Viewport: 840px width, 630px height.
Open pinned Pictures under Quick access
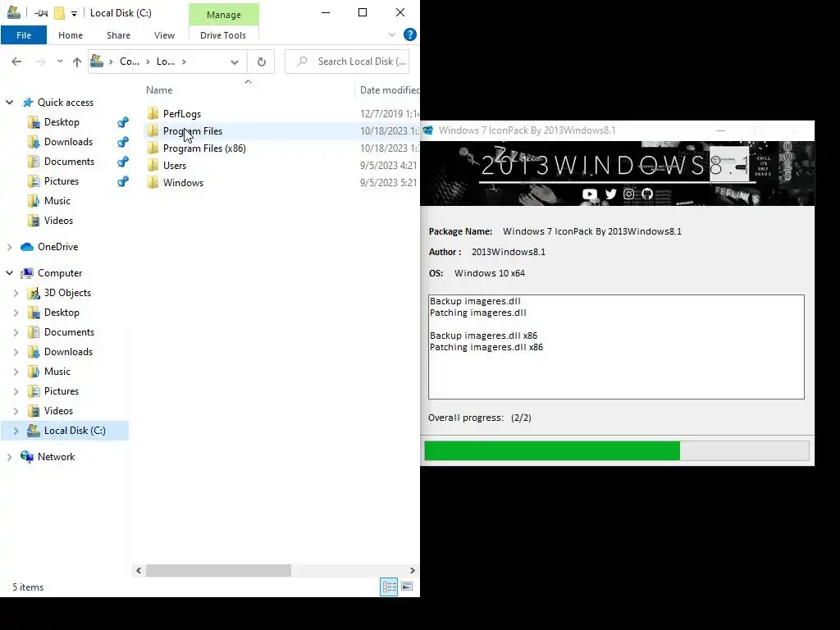pos(61,181)
